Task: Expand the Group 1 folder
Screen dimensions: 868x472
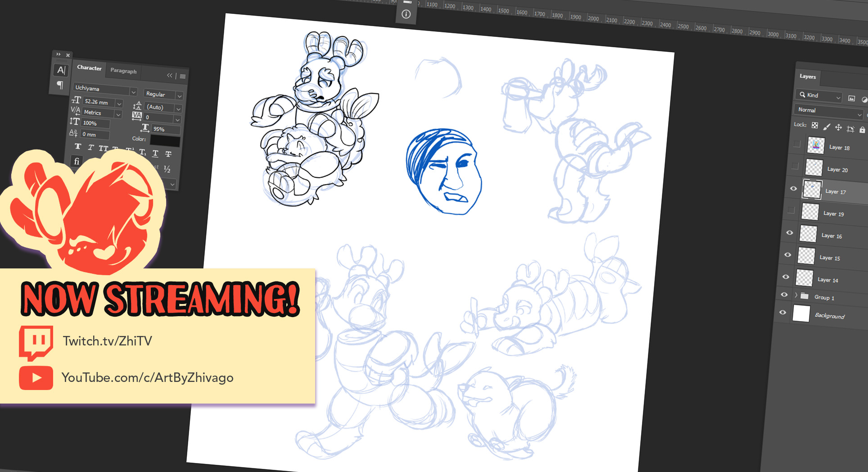Action: click(796, 295)
